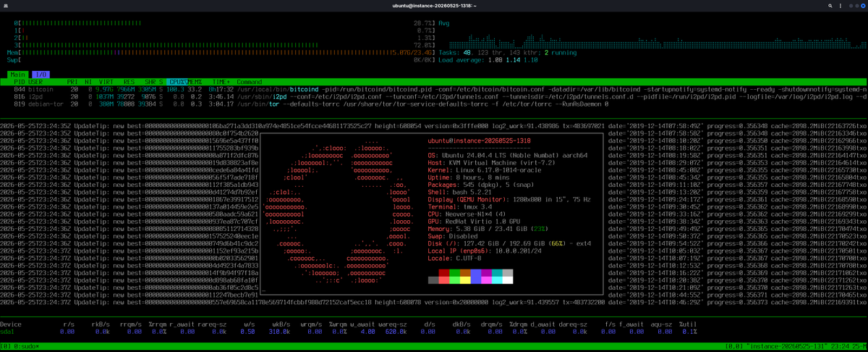Sort htop by the Command column header
868x352 pixels.
coord(249,82)
